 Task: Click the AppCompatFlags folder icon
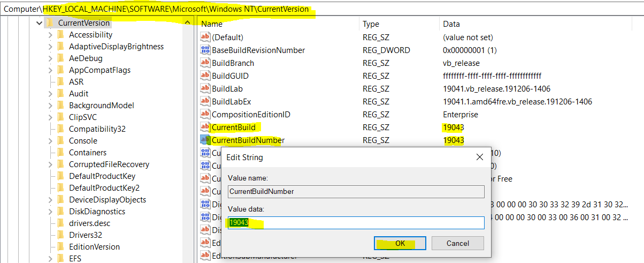click(x=60, y=70)
